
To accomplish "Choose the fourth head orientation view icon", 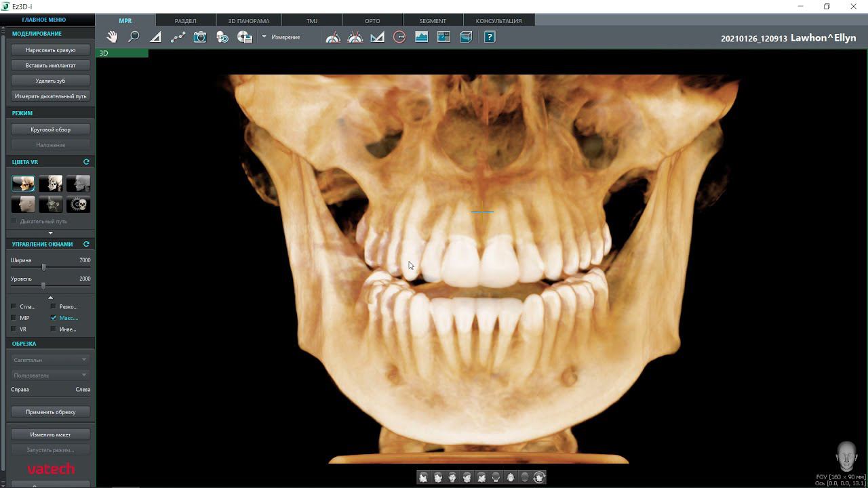I will (467, 477).
